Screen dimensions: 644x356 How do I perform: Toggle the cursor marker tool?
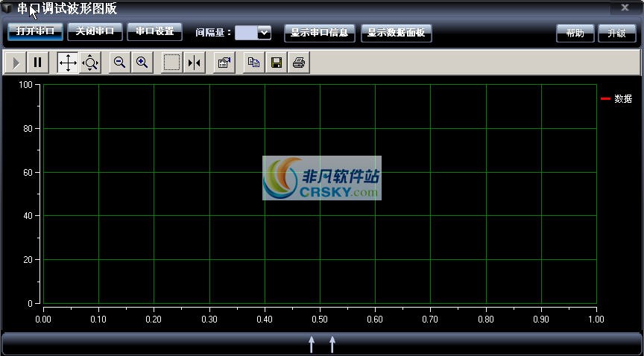tap(195, 63)
